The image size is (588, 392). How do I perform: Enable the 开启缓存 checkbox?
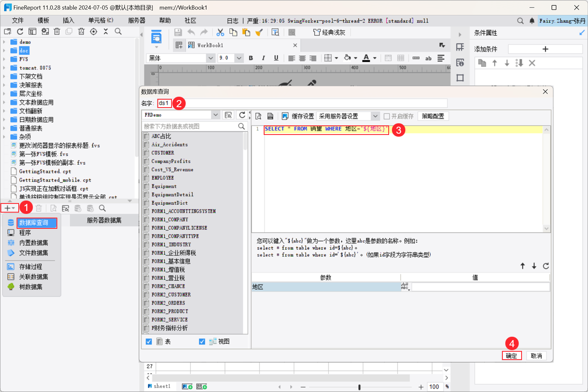click(387, 116)
